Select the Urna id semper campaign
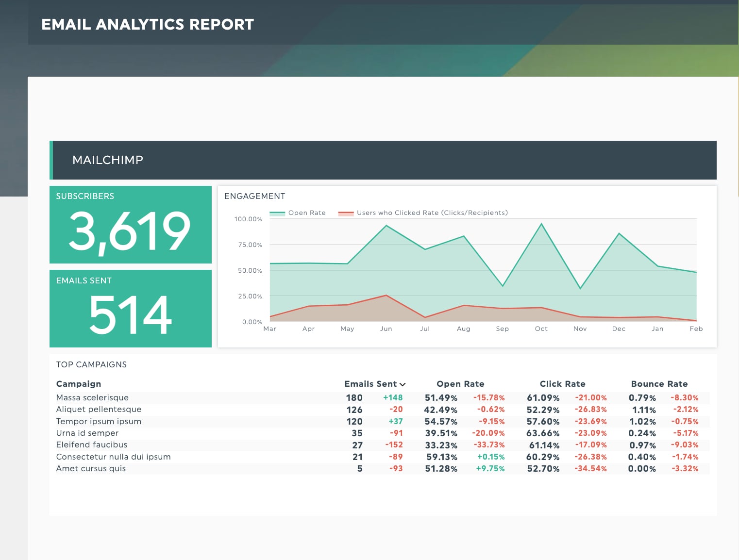Viewport: 739px width, 560px height. [x=87, y=433]
